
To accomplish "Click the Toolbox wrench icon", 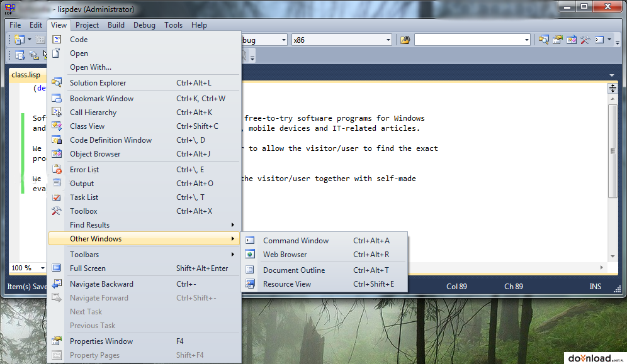I will (x=57, y=211).
